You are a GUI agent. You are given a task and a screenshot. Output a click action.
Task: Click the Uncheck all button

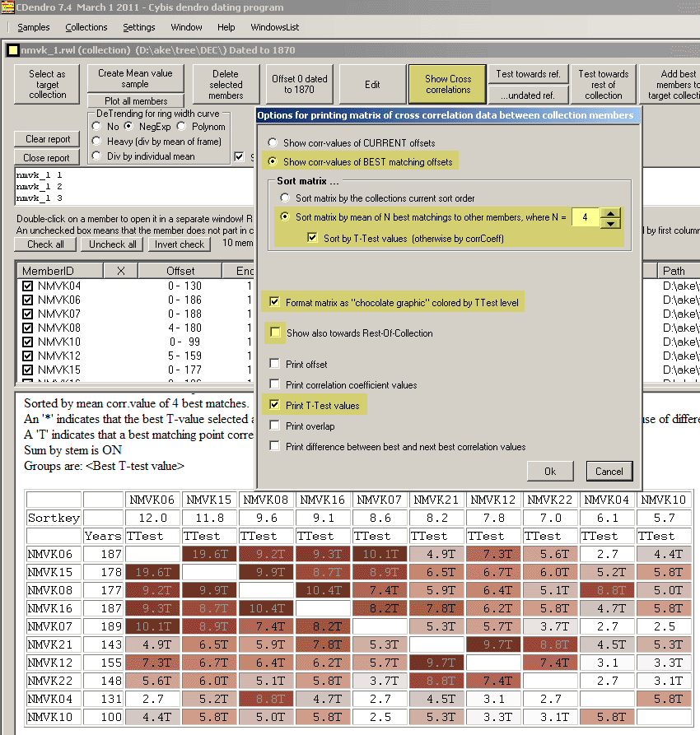(x=113, y=244)
